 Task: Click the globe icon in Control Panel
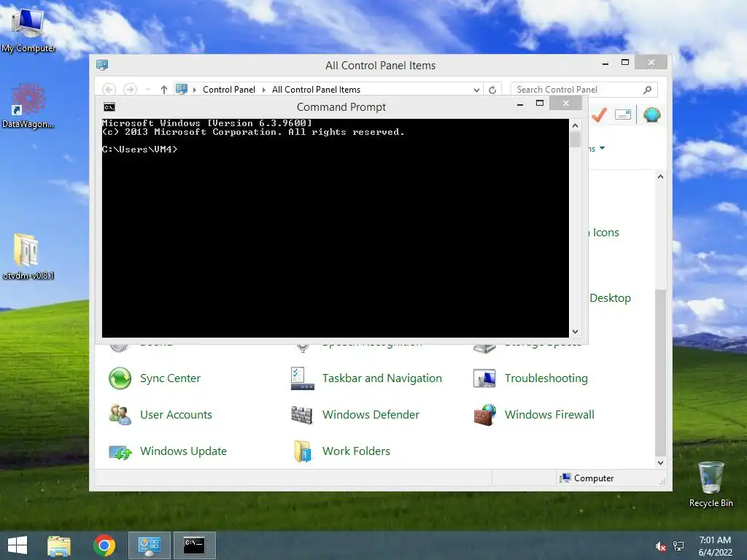[651, 114]
